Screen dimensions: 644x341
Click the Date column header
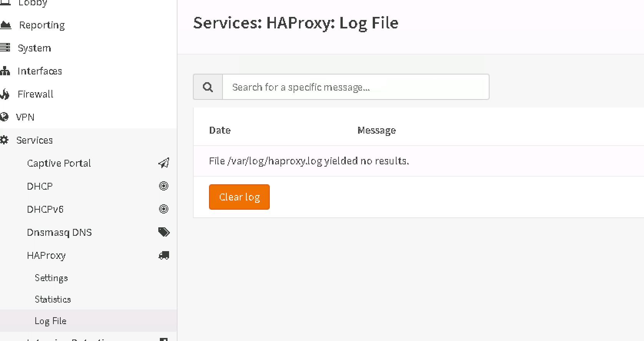pos(220,130)
